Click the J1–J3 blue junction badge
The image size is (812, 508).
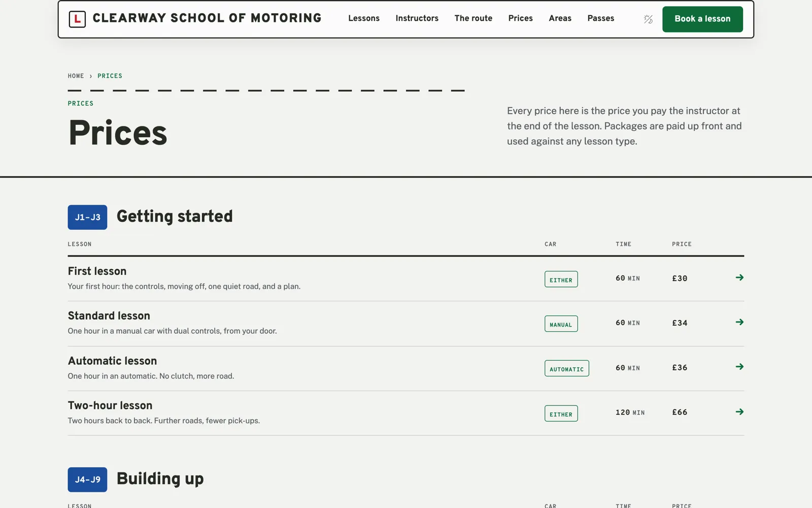[x=87, y=217]
